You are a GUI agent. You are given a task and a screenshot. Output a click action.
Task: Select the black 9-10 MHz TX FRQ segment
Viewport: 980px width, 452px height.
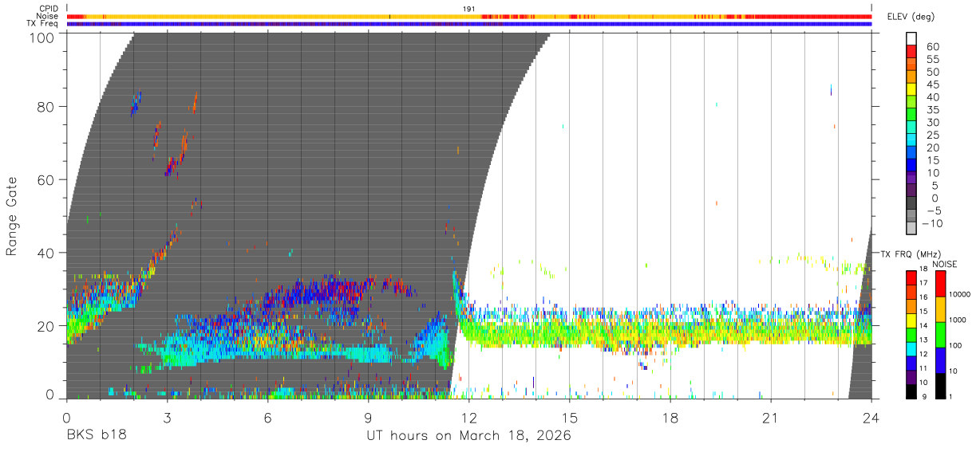coord(911,391)
